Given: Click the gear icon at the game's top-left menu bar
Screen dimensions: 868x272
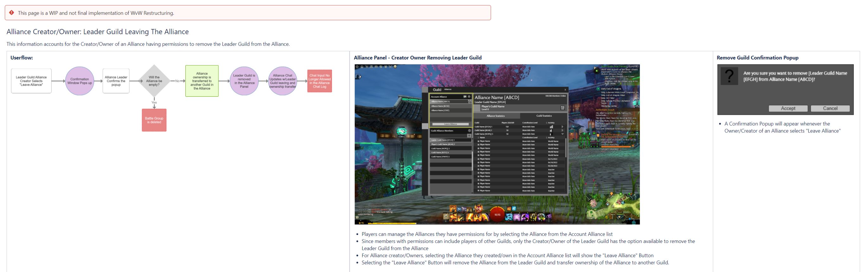Looking at the screenshot, I should pos(357,66).
